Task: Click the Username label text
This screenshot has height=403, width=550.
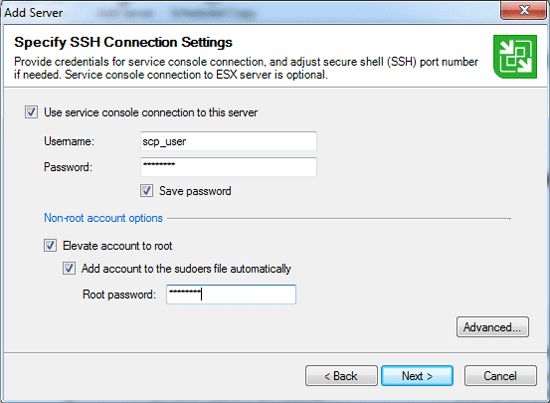Action: [69, 141]
